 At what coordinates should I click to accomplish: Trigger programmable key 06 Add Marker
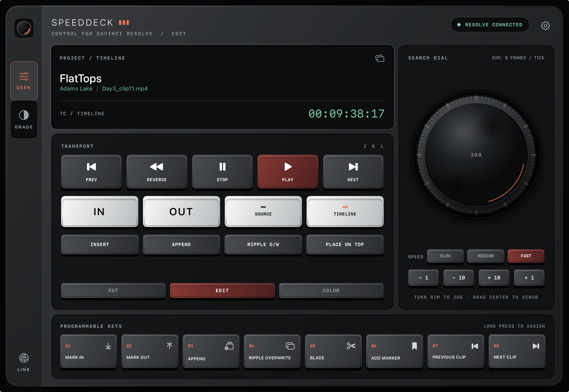[395, 351]
